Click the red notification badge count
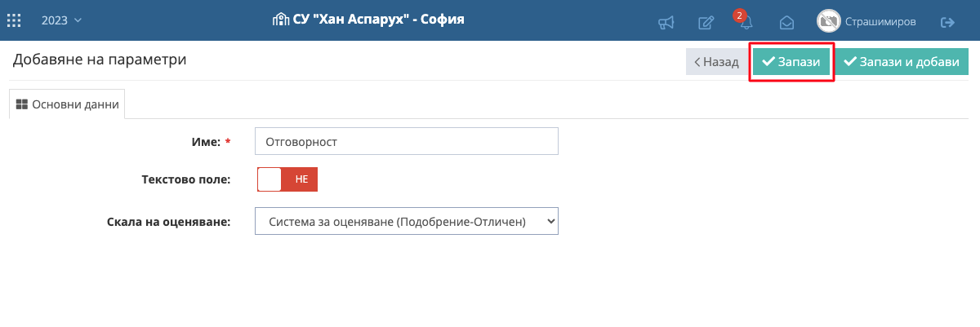The height and width of the screenshot is (327, 980). (x=739, y=15)
